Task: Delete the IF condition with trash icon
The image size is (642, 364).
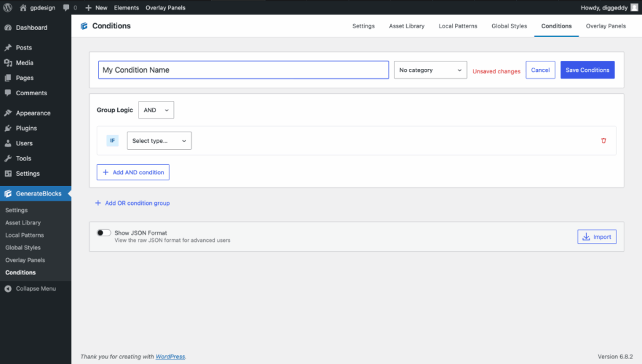Action: [x=604, y=140]
